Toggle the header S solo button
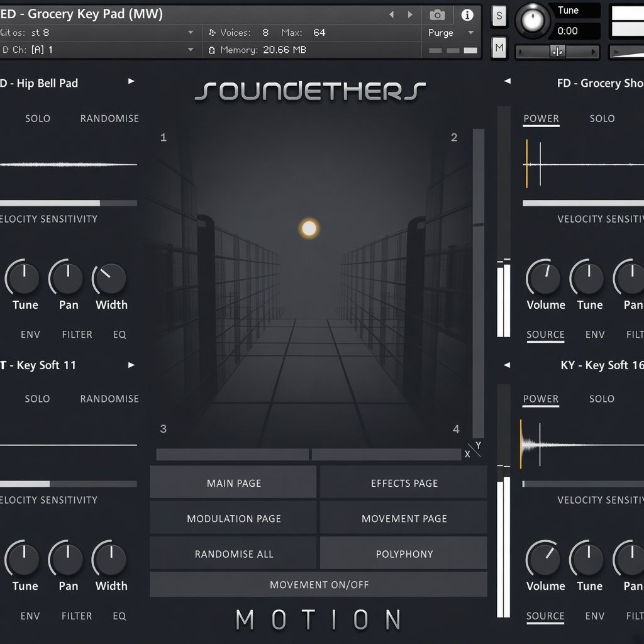The image size is (644, 644). click(499, 16)
